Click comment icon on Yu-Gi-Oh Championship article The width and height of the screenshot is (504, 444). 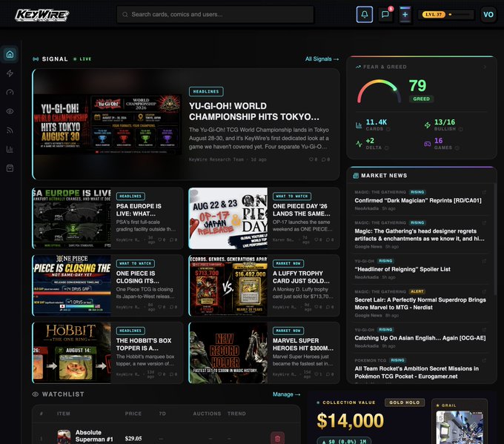point(325,159)
